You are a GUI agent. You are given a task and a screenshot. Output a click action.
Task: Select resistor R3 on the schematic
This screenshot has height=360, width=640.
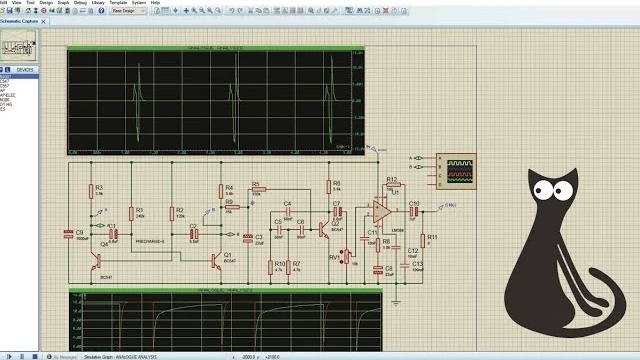pyautogui.click(x=91, y=191)
